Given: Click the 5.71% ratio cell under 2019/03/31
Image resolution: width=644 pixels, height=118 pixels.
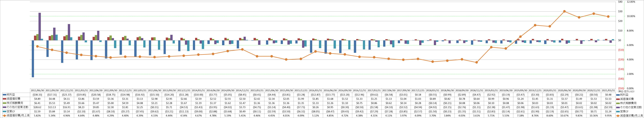Looking at the screenshot, I should point(491,116).
